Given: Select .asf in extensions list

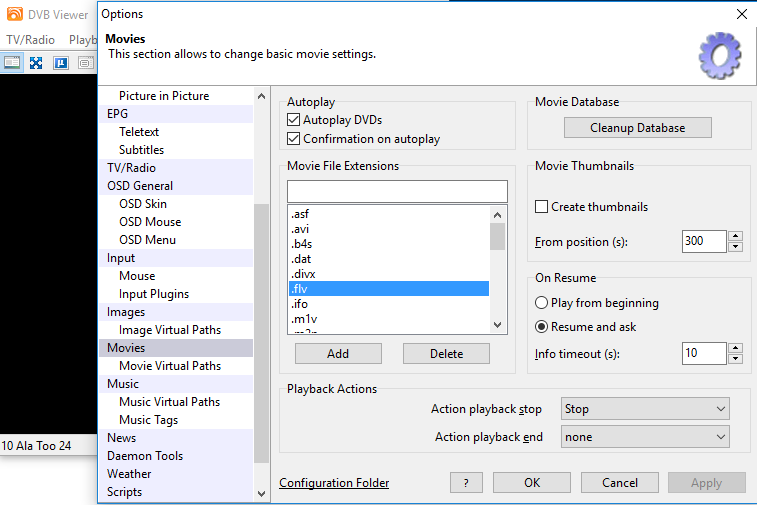Looking at the screenshot, I should [389, 214].
